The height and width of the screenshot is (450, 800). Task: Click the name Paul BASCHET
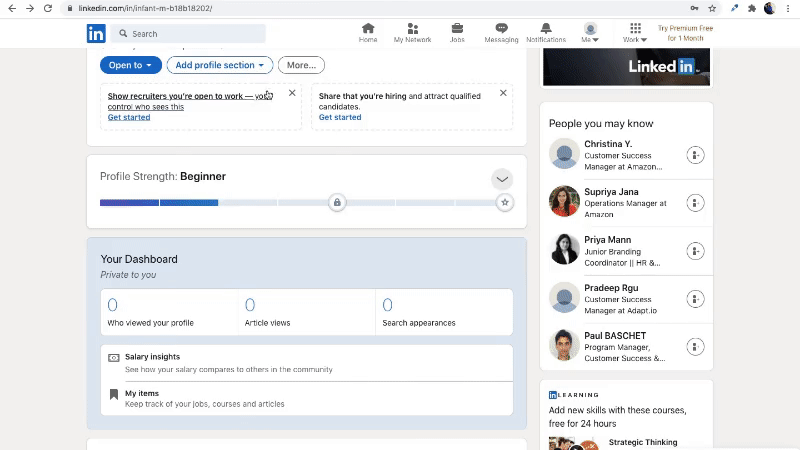click(x=615, y=336)
